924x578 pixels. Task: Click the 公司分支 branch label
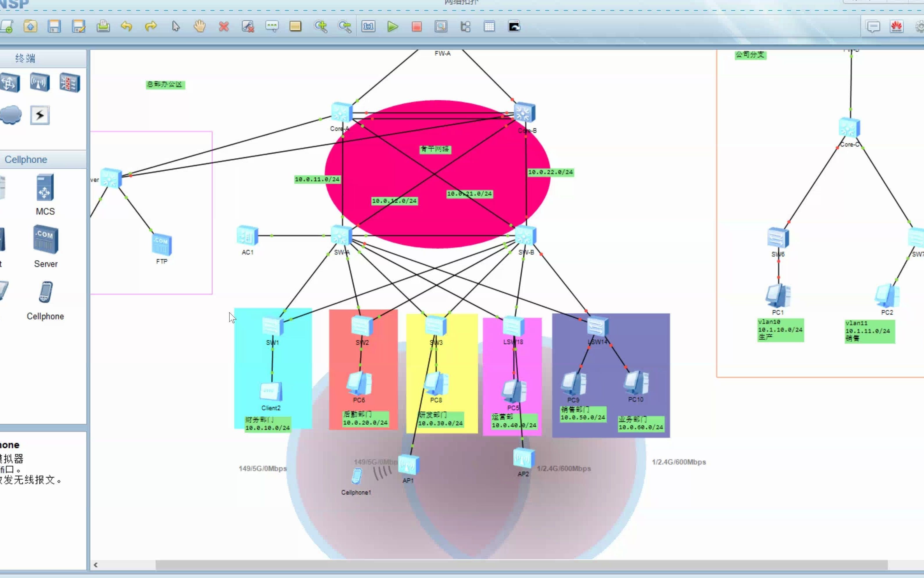(750, 55)
